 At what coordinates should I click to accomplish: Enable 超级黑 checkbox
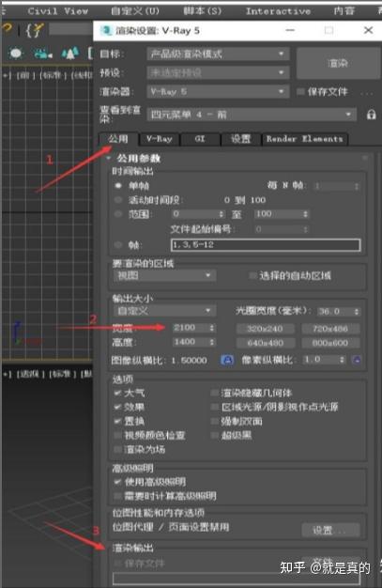(x=214, y=436)
